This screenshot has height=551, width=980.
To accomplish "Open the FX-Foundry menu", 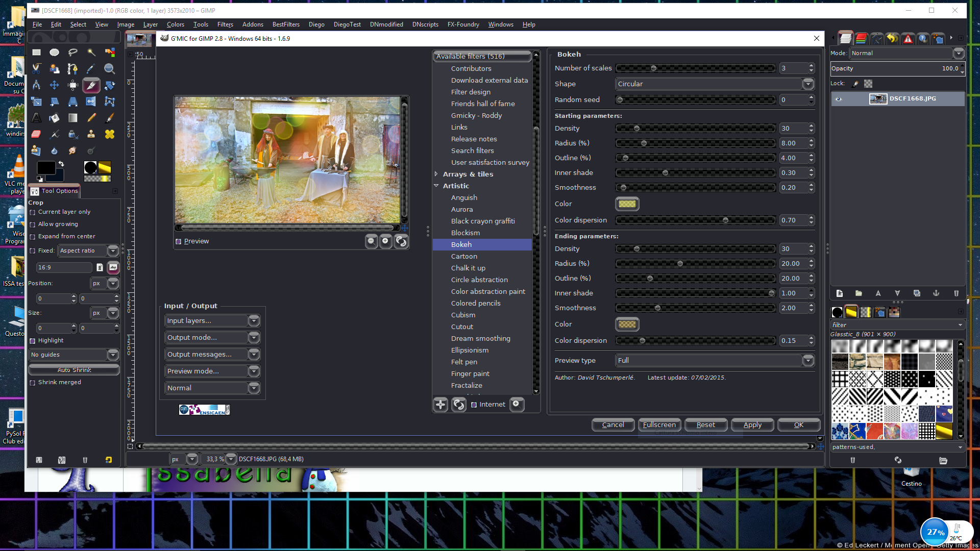I will (463, 24).
